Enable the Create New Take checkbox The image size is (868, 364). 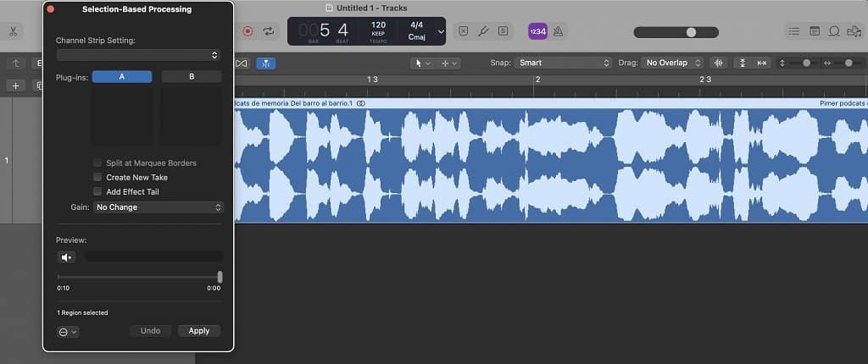click(98, 178)
